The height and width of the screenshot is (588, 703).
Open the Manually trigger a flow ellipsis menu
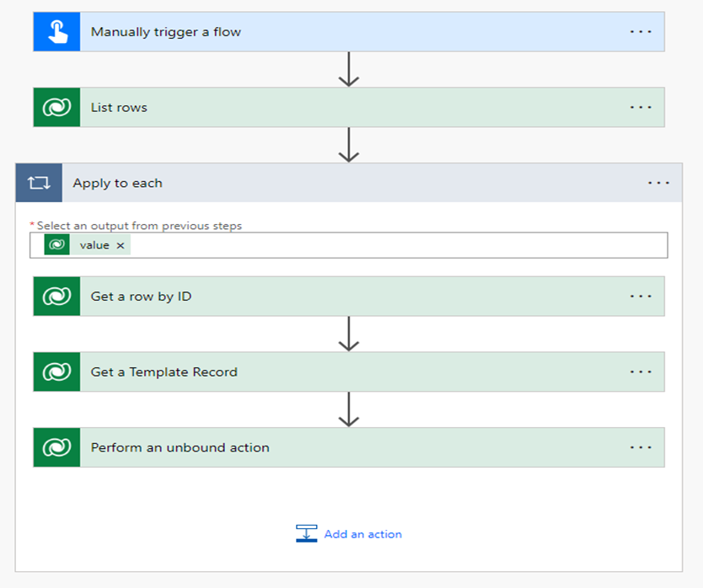[x=641, y=32]
